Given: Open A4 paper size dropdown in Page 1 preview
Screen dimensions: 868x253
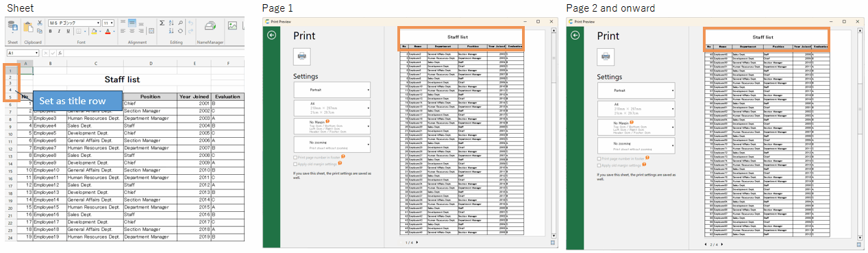Looking at the screenshot, I should 332,108.
